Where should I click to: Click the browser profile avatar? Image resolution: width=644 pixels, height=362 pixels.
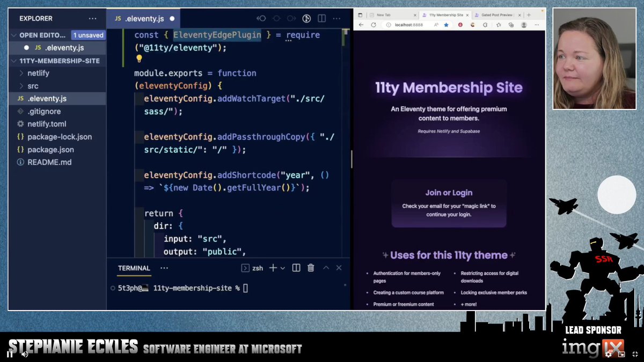pyautogui.click(x=524, y=25)
